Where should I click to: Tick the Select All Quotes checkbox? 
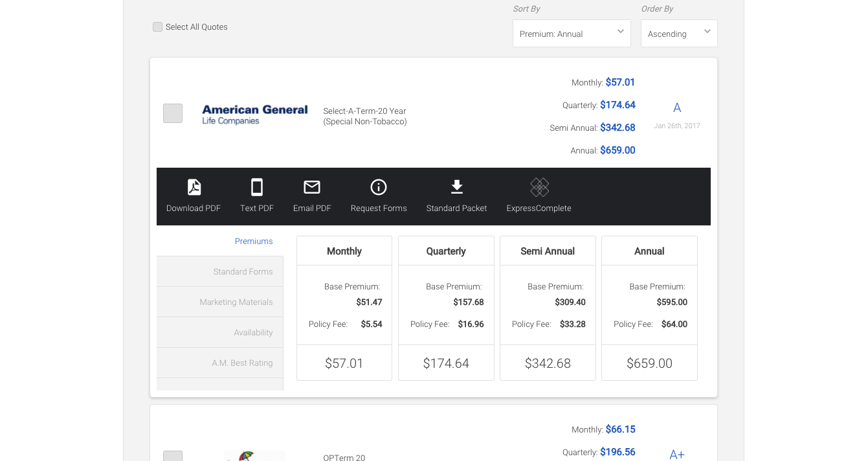pyautogui.click(x=157, y=27)
